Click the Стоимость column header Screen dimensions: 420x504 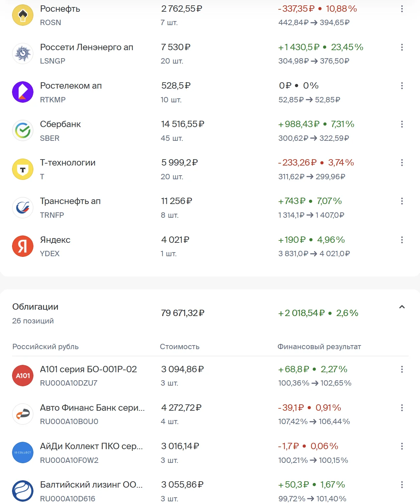point(180,346)
